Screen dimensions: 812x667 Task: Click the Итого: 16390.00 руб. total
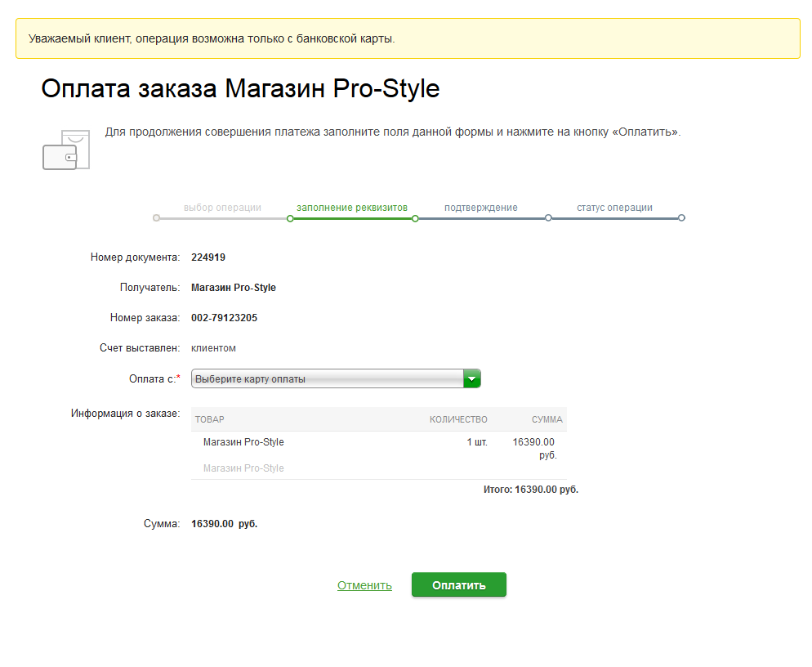coord(531,490)
